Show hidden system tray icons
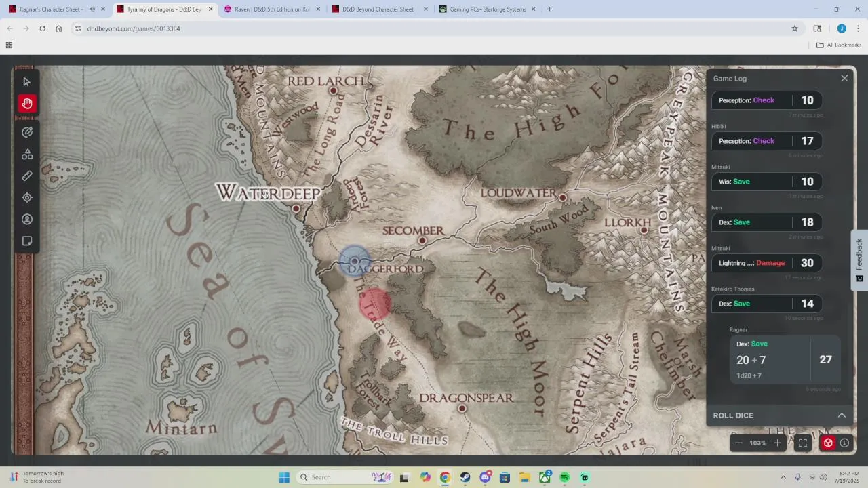Screen dimensions: 868x488 783,477
